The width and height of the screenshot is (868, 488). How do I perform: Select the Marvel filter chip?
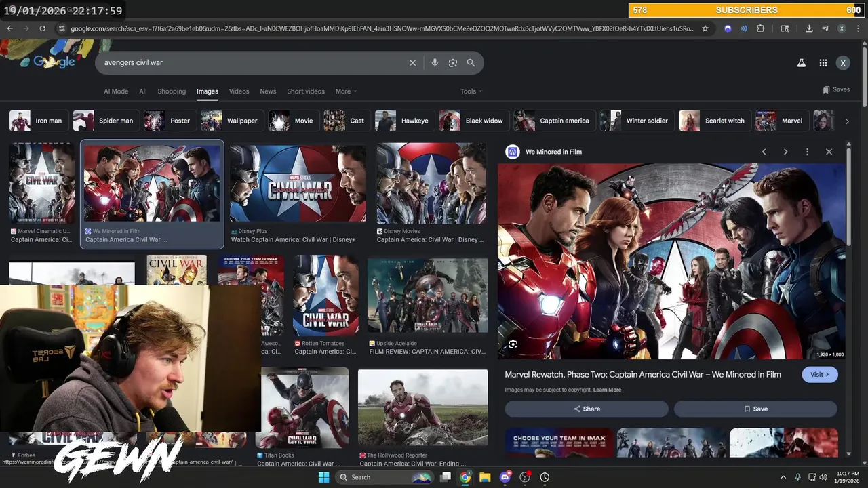point(783,121)
